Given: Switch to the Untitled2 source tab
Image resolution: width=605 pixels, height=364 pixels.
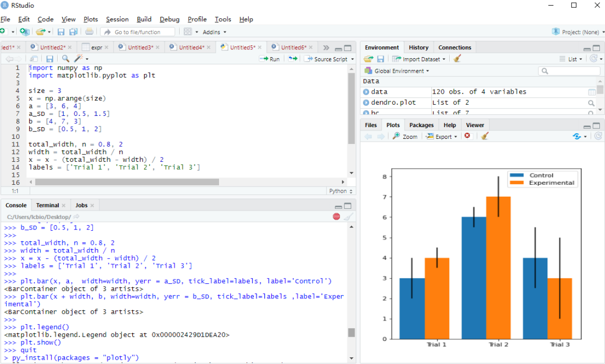Looking at the screenshot, I should click(x=52, y=47).
